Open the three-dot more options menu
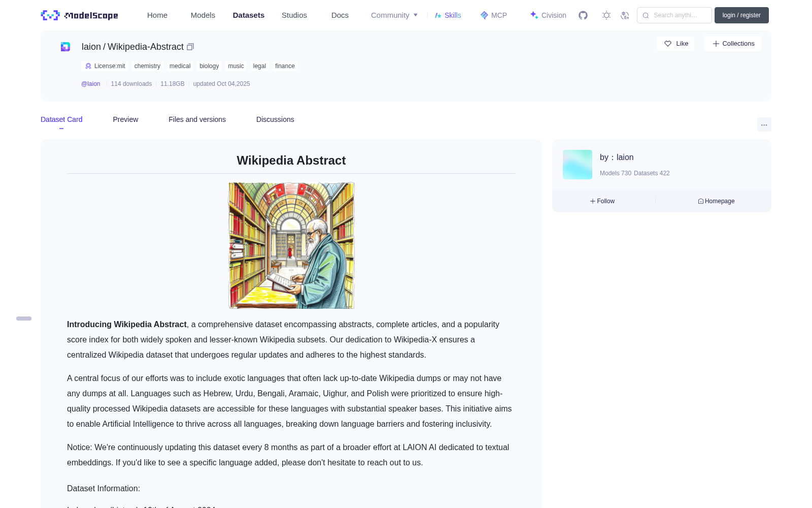 click(x=764, y=124)
